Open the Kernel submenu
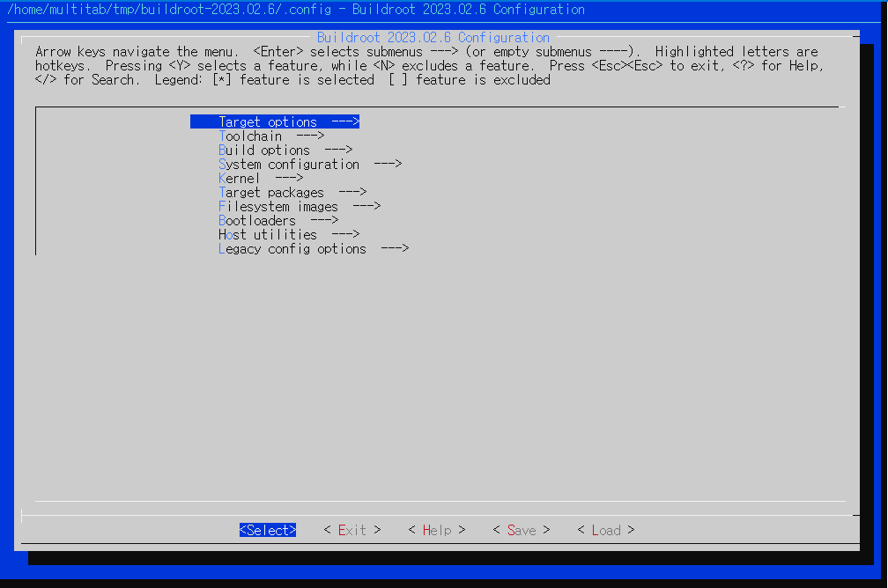Screen dimensions: 888x588 click(x=261, y=179)
